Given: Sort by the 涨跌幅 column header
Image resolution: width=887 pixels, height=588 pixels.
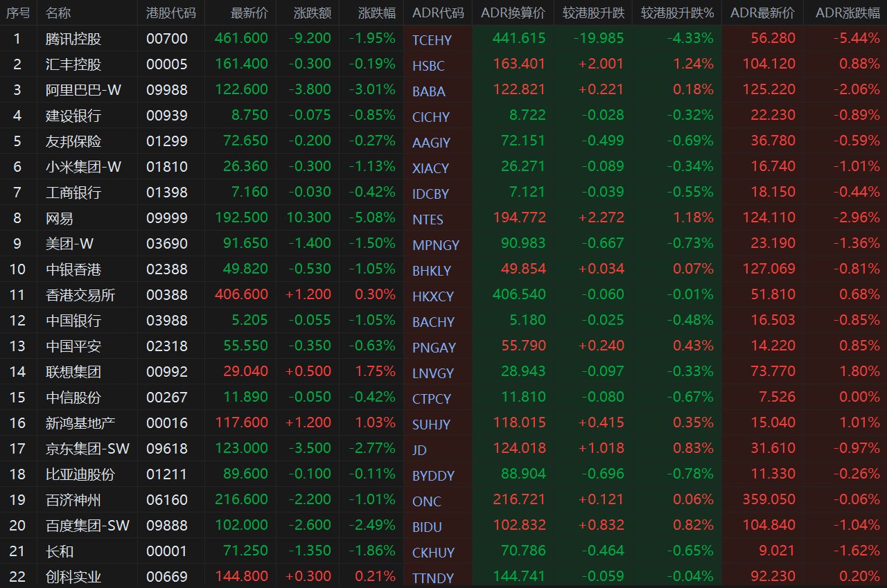Looking at the screenshot, I should click(x=377, y=12).
